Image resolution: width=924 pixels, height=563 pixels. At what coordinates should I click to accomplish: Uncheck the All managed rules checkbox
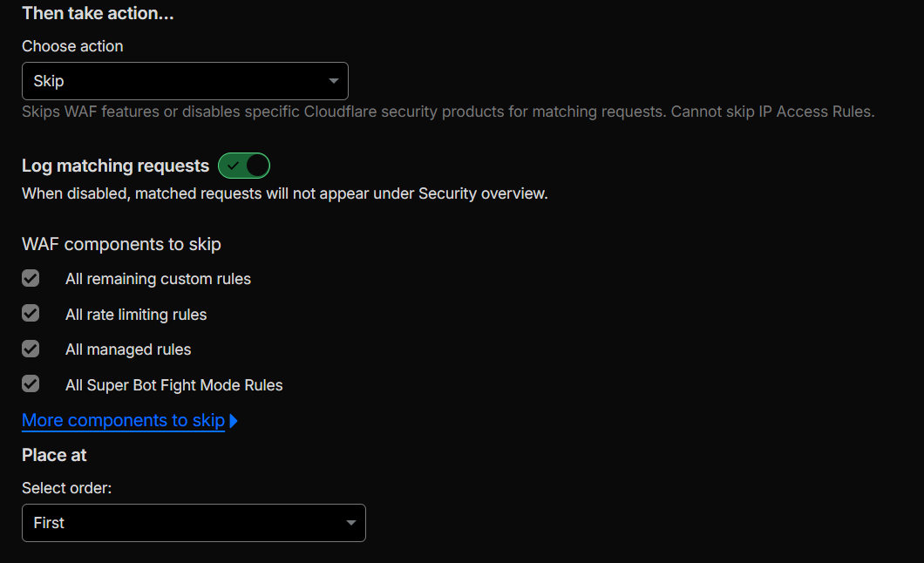31,349
